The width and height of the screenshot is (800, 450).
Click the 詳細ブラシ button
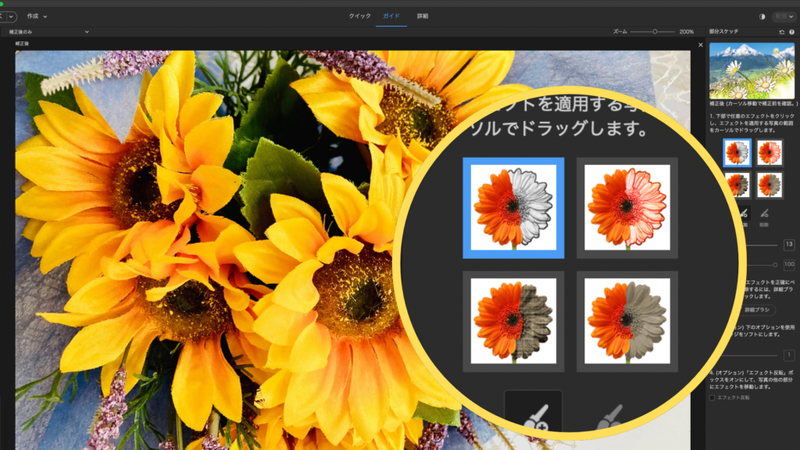757,310
